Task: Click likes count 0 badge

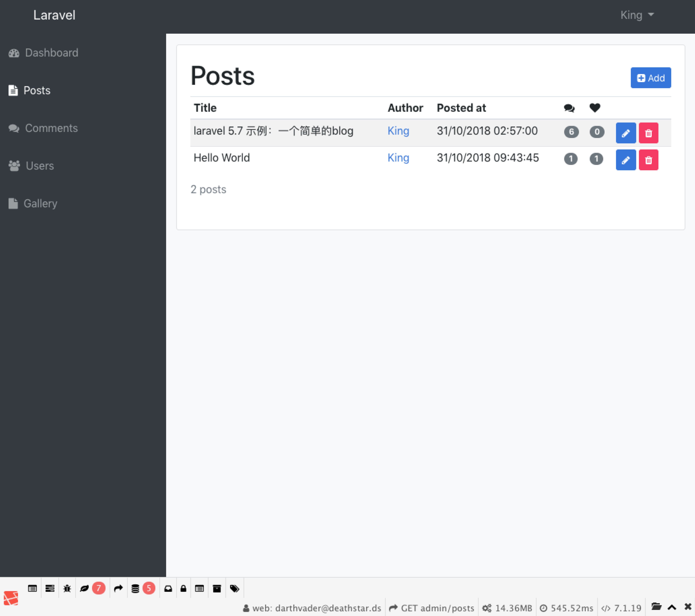Action: 597,132
